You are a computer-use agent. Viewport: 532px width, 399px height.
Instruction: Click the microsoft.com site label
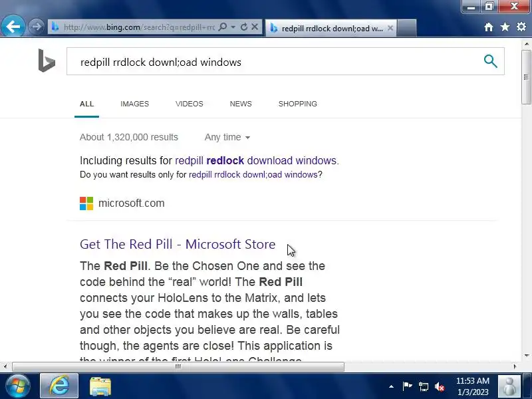point(131,203)
